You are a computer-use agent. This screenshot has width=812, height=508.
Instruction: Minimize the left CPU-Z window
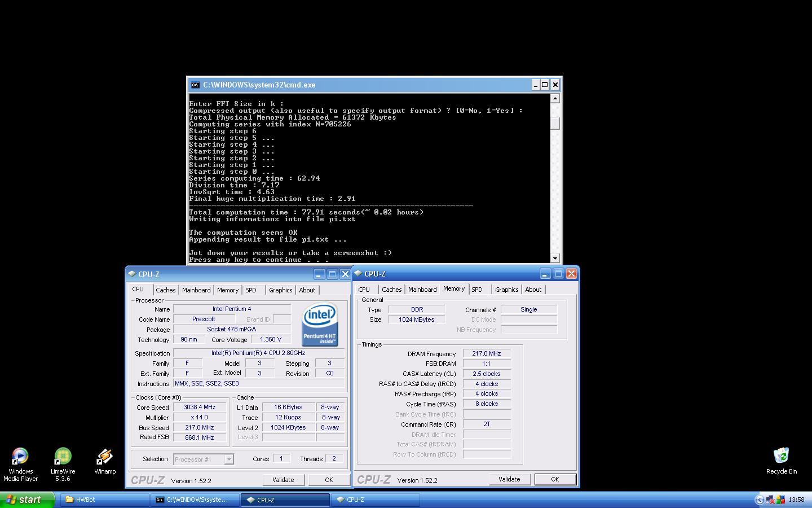pyautogui.click(x=319, y=274)
